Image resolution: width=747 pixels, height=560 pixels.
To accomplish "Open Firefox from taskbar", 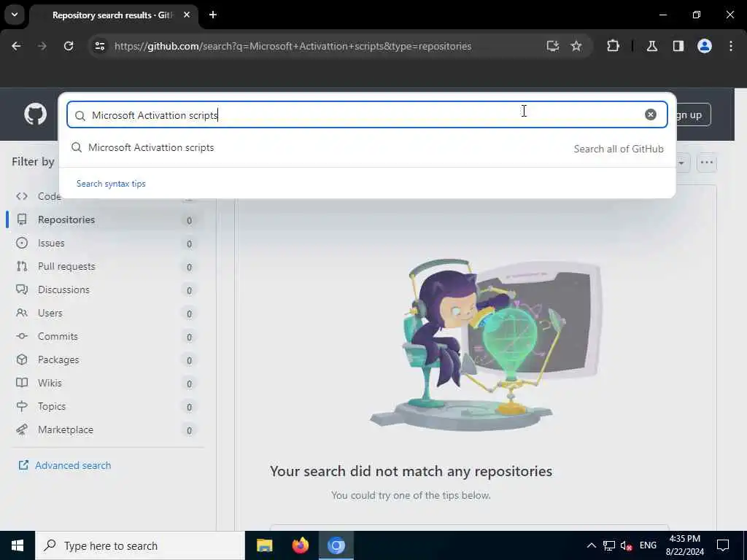I will [300, 545].
